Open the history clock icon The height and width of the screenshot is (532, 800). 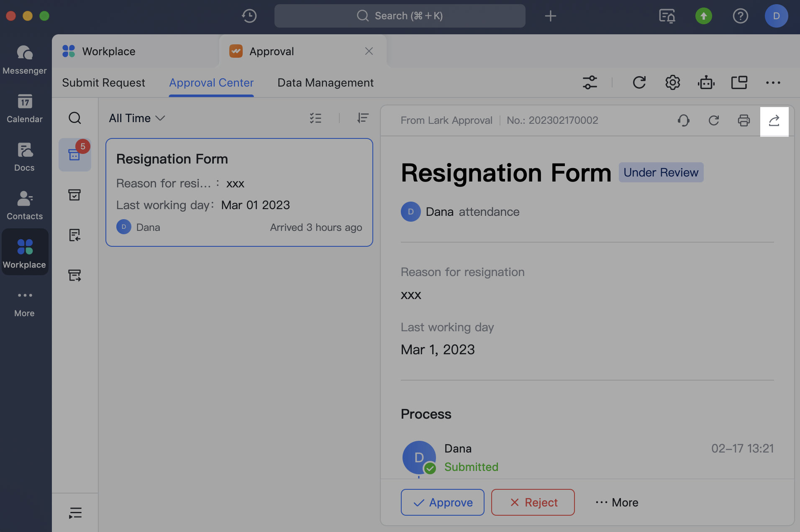click(249, 16)
